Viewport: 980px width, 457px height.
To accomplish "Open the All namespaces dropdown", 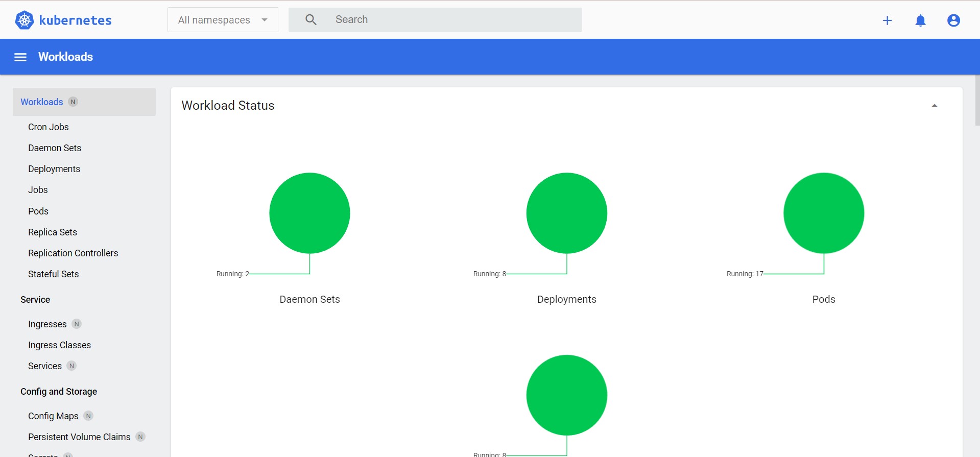I will click(x=223, y=20).
